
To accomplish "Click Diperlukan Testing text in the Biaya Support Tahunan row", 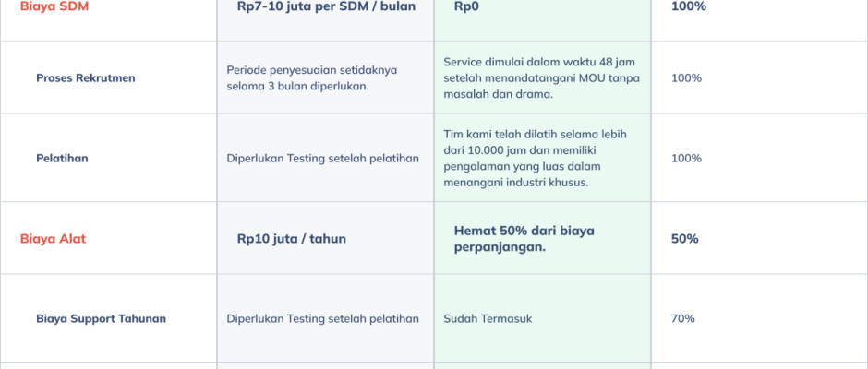I will [322, 319].
